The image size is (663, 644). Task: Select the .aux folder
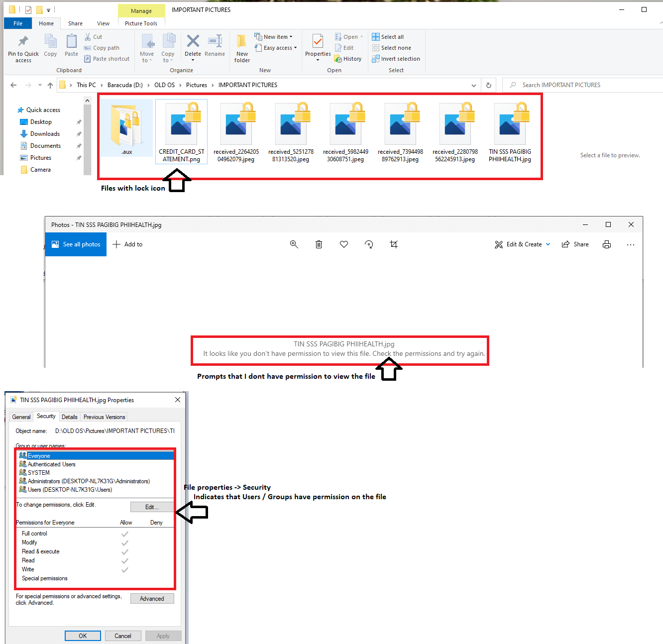point(127,128)
